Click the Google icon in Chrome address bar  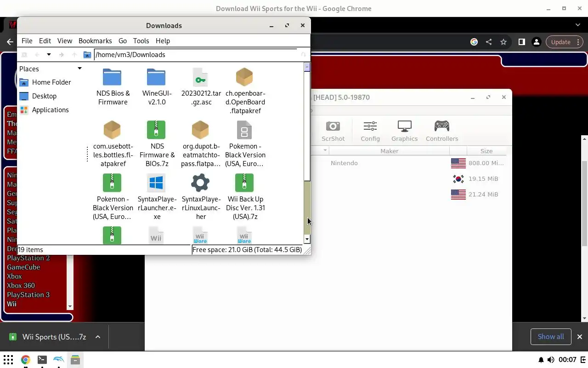pos(474,42)
